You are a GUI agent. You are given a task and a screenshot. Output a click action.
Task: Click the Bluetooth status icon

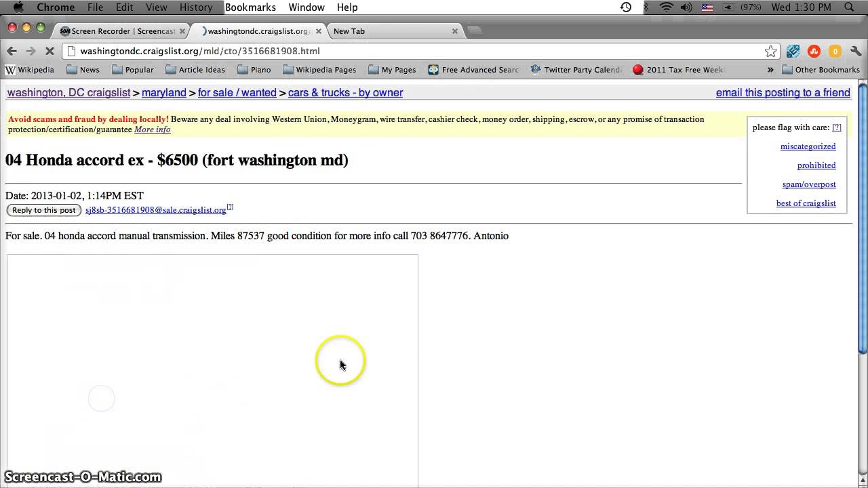[646, 7]
